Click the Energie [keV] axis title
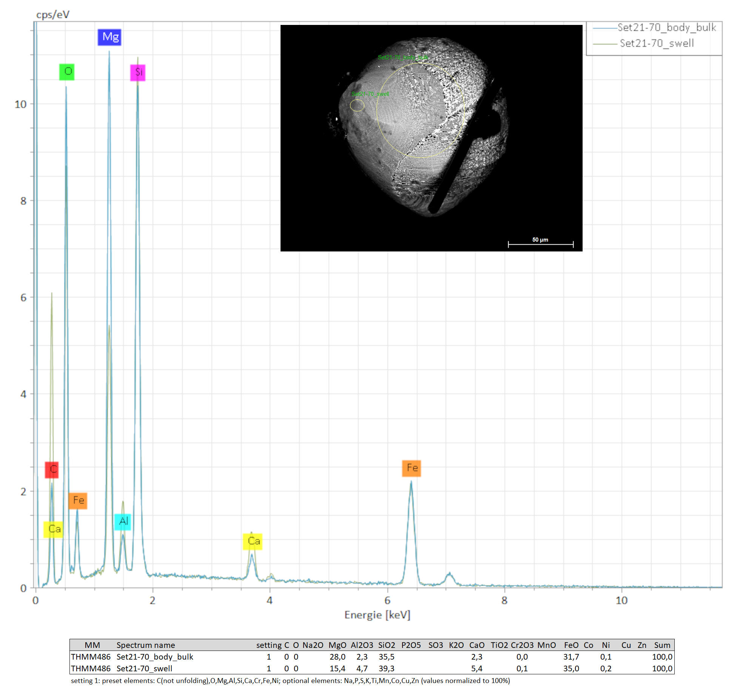Screen dimensions: 734x700 coord(377,615)
